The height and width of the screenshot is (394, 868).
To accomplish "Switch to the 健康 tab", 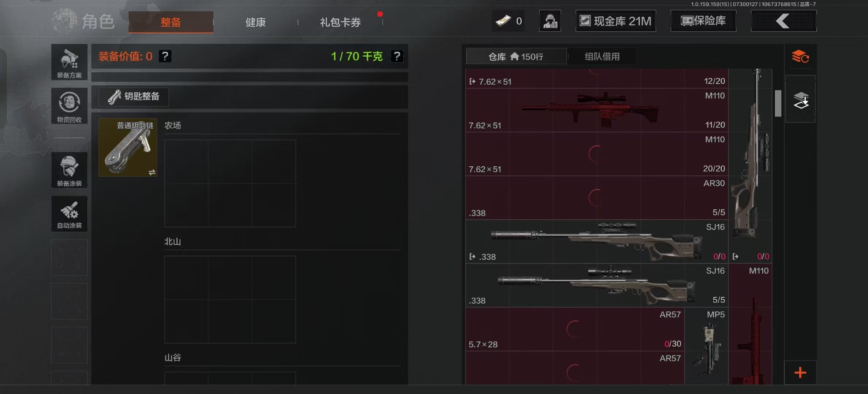I will click(255, 22).
